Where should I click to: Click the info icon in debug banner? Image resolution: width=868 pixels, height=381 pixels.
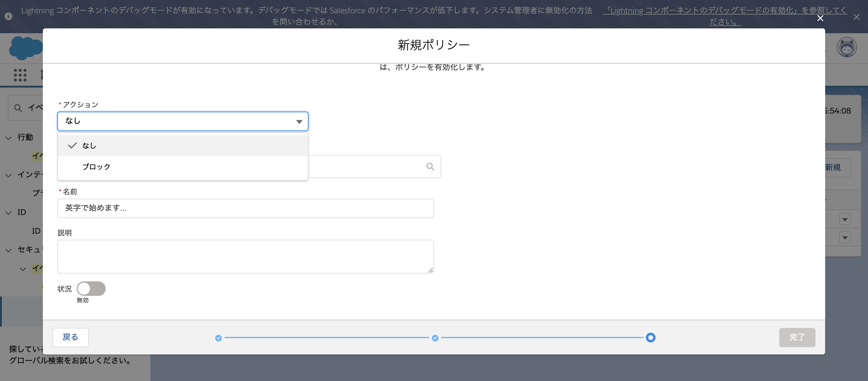[x=8, y=16]
